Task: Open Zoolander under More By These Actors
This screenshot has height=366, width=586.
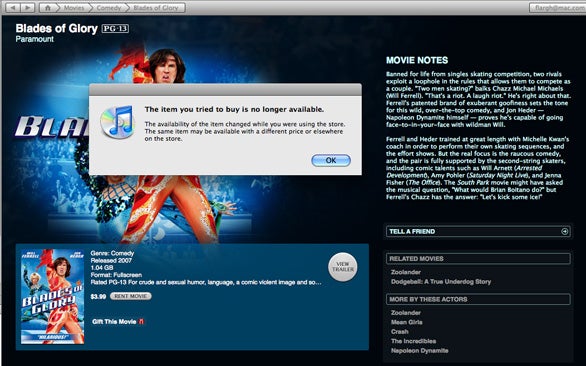Action: (x=406, y=313)
